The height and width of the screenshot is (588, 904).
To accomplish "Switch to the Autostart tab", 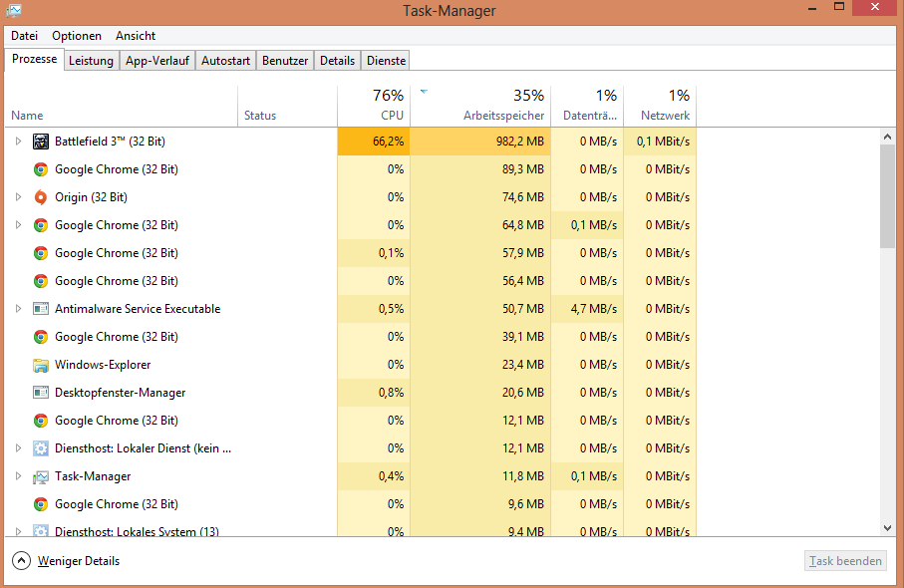I will (225, 61).
